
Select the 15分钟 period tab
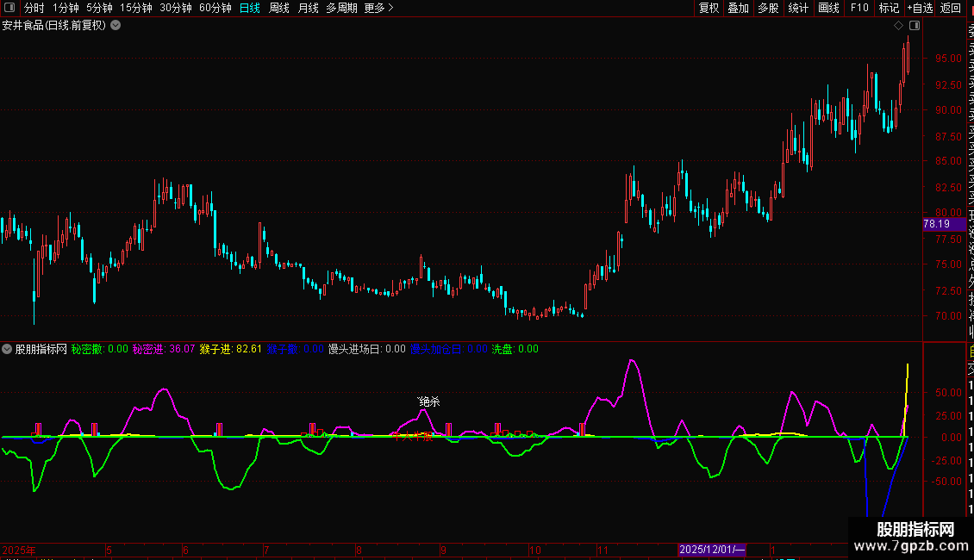pos(136,8)
